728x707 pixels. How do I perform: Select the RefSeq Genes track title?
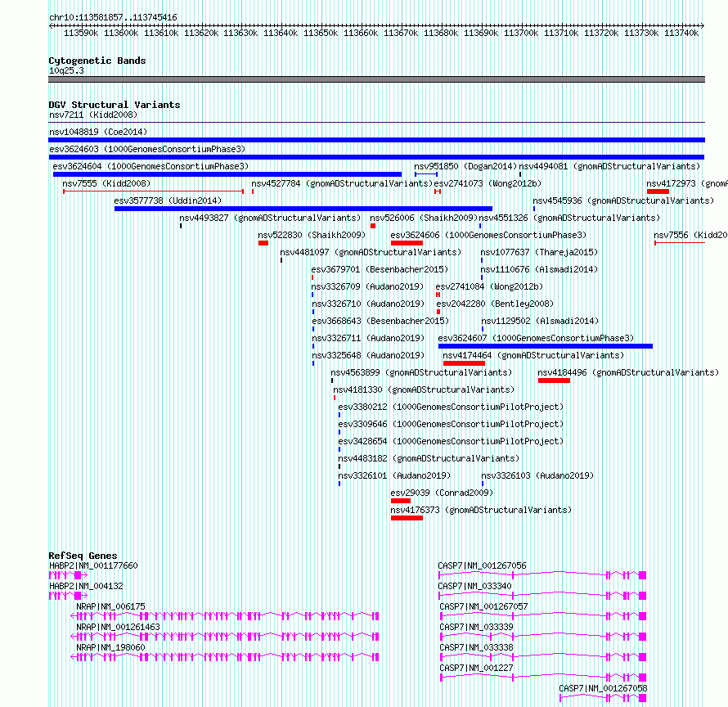click(x=83, y=556)
